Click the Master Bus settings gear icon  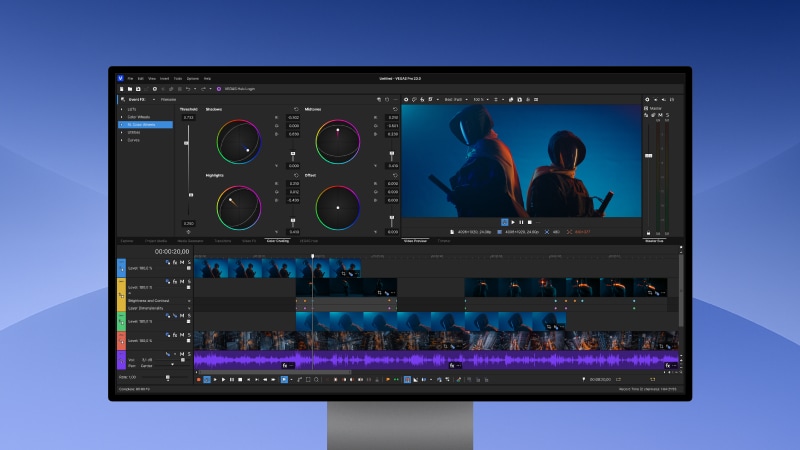(647, 99)
